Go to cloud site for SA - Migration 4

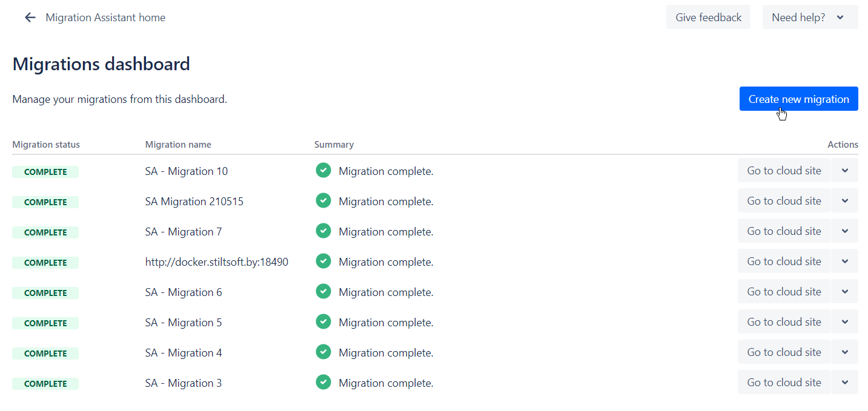[784, 352]
